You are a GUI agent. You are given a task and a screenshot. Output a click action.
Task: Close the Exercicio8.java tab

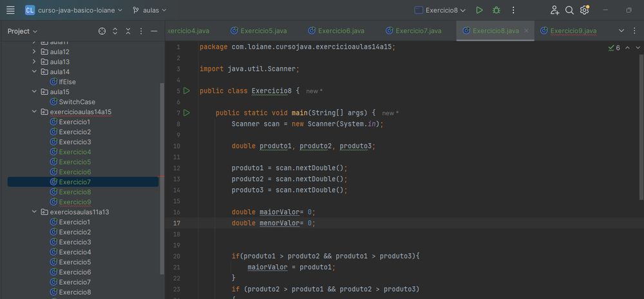(x=526, y=31)
